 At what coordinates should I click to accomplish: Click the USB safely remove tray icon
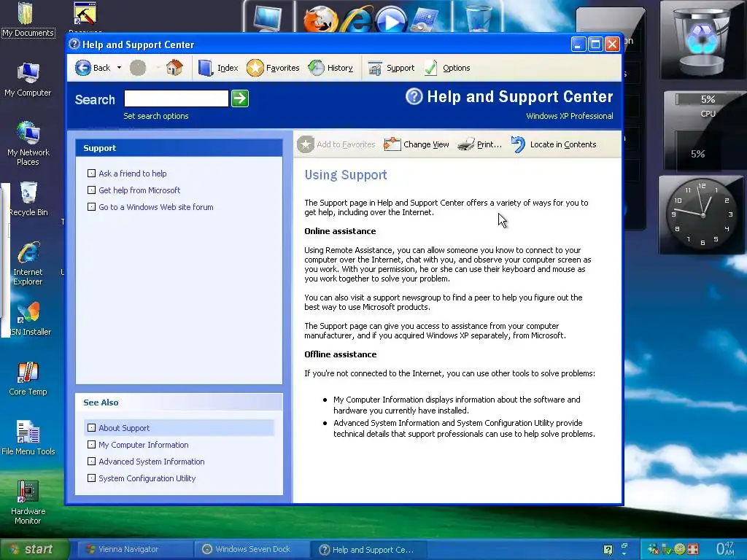click(667, 550)
